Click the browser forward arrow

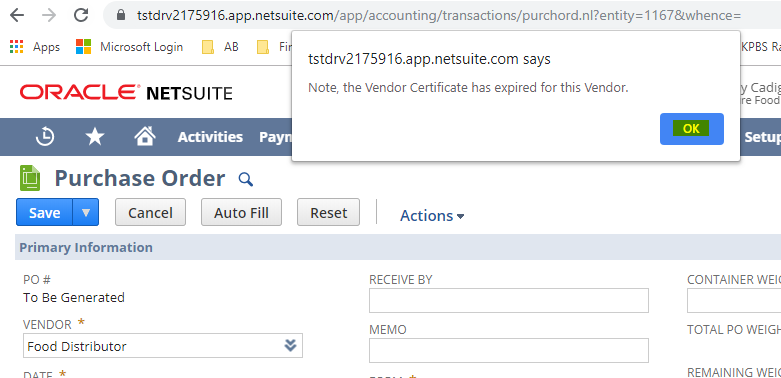pyautogui.click(x=49, y=15)
